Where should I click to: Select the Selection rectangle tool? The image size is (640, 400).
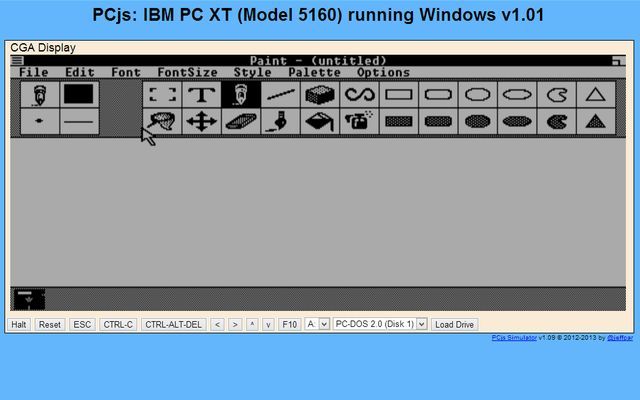coord(162,94)
